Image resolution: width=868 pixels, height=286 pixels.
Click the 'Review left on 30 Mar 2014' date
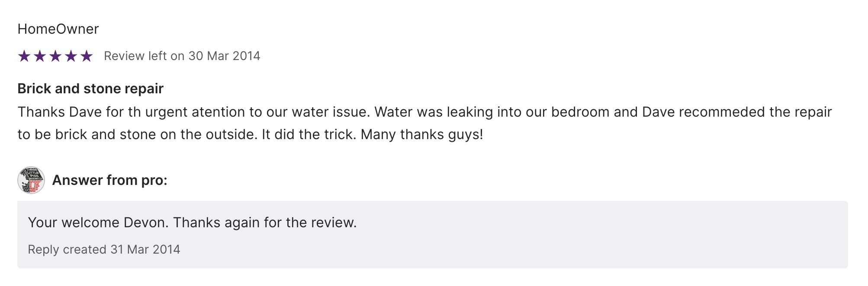click(182, 56)
